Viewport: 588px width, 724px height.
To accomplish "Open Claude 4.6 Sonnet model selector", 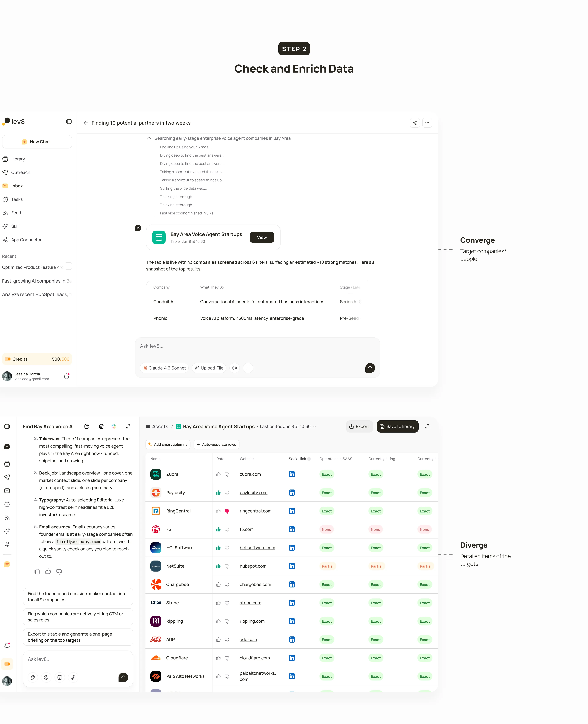I will click(x=164, y=368).
